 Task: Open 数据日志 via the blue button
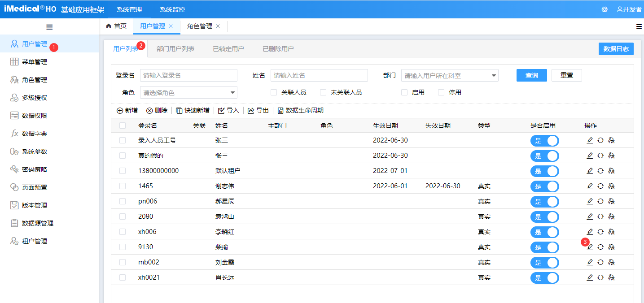click(x=616, y=49)
